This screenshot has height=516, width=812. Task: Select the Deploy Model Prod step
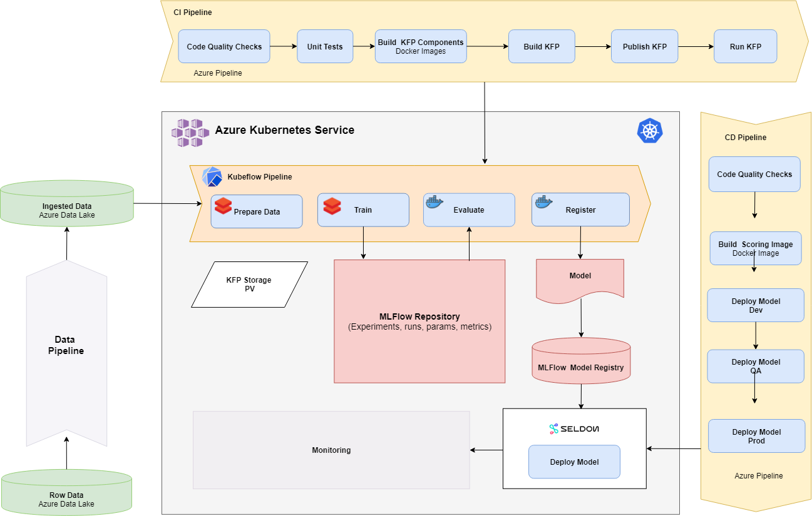pos(756,436)
